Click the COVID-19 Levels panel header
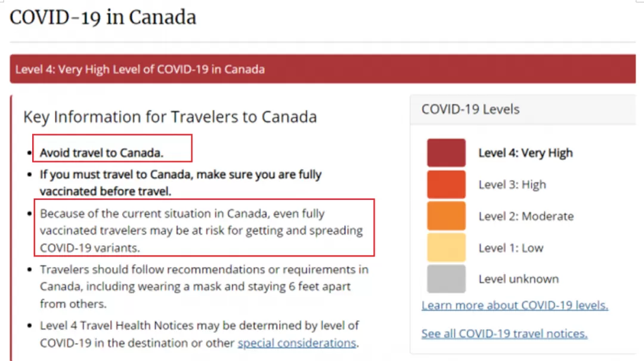Image resolution: width=644 pixels, height=361 pixels. tap(523, 109)
